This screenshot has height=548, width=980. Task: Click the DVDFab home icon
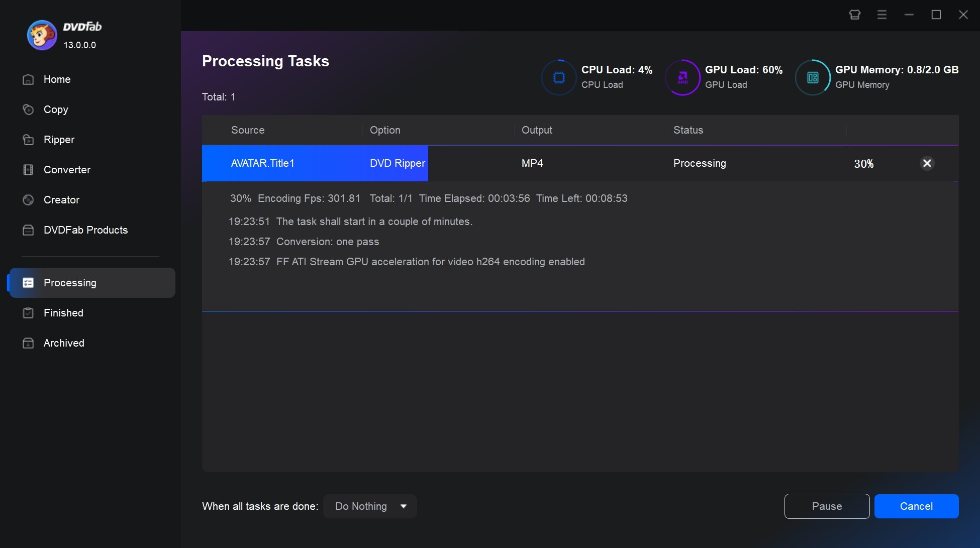(28, 79)
